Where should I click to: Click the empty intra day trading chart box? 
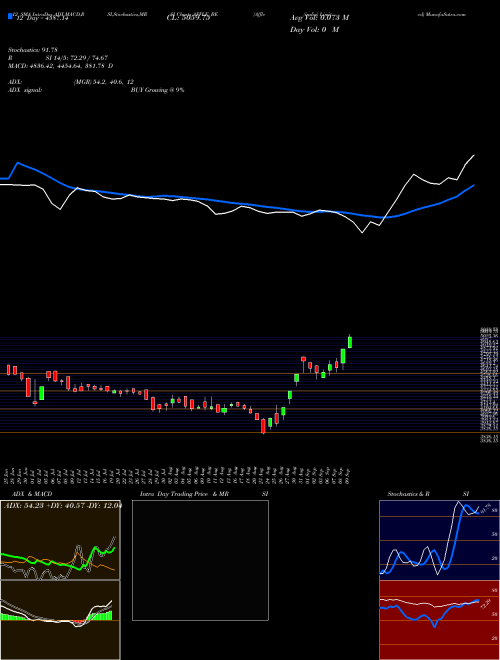pyautogui.click(x=200, y=560)
